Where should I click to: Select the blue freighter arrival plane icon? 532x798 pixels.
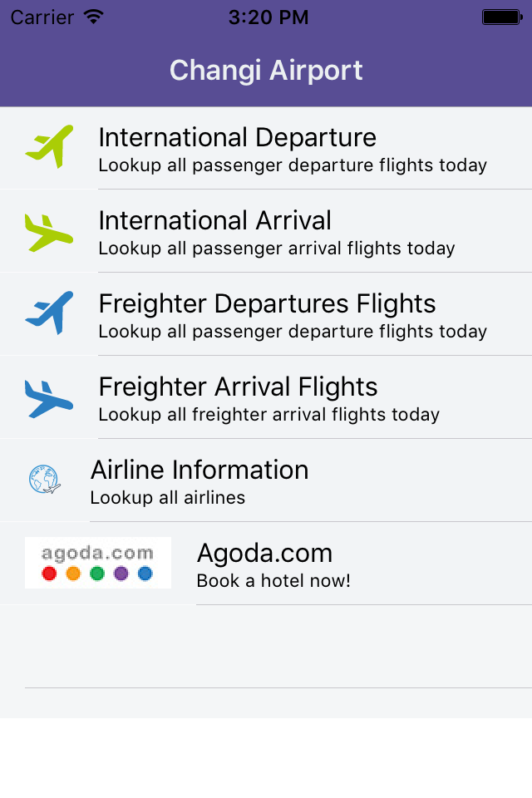(49, 397)
